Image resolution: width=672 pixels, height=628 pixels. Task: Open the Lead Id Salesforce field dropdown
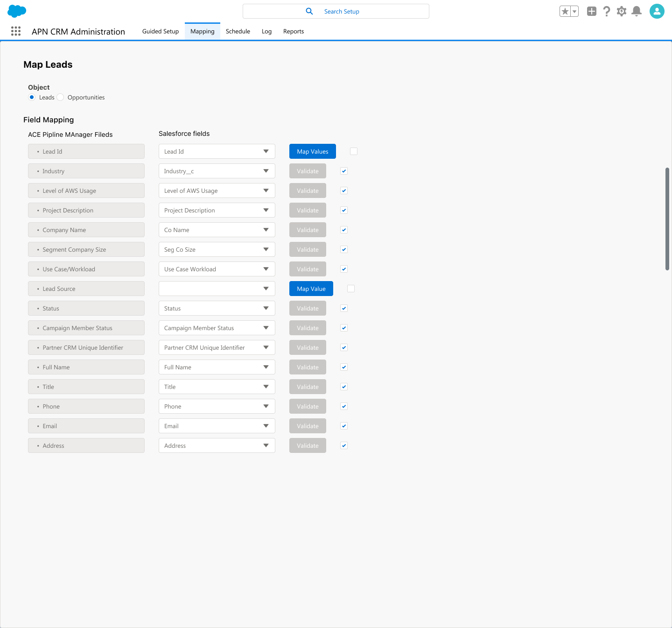[x=217, y=151]
